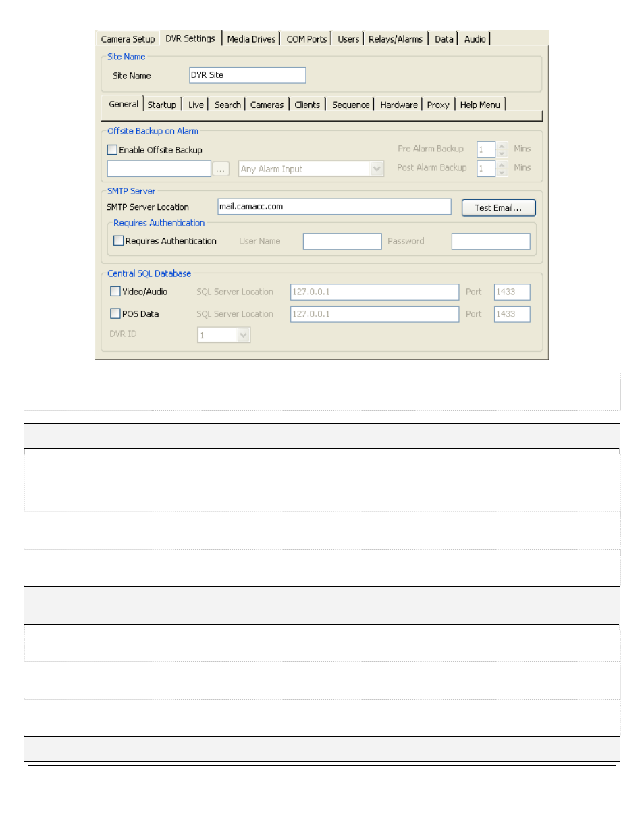This screenshot has height=834, width=644.
Task: Click Video/Audio SQL Server Location field
Action: 375,292
